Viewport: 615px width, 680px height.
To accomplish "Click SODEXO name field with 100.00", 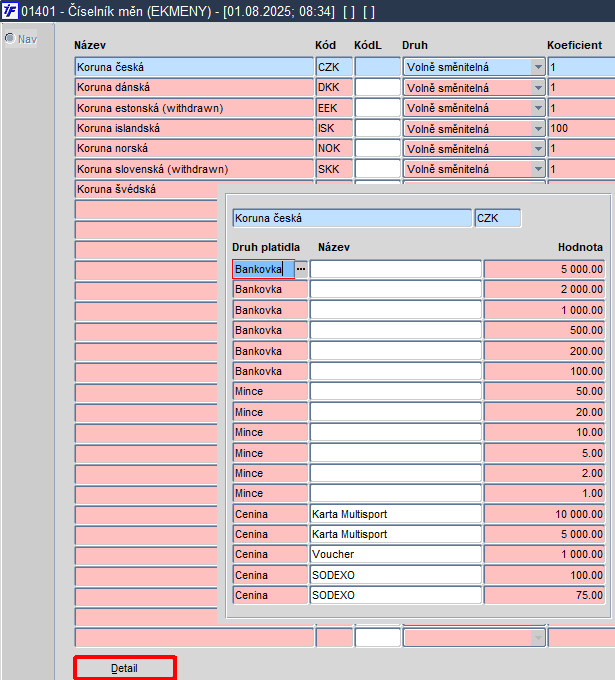I will point(396,575).
